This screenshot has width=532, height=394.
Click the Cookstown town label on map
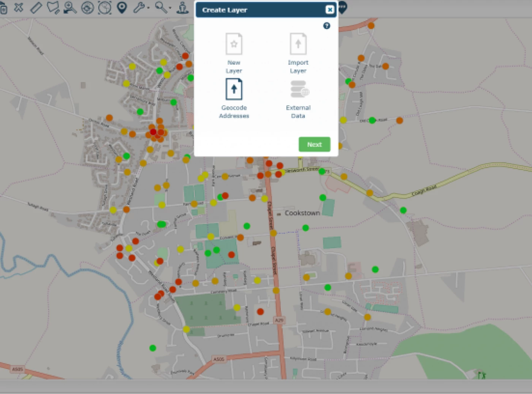point(302,213)
